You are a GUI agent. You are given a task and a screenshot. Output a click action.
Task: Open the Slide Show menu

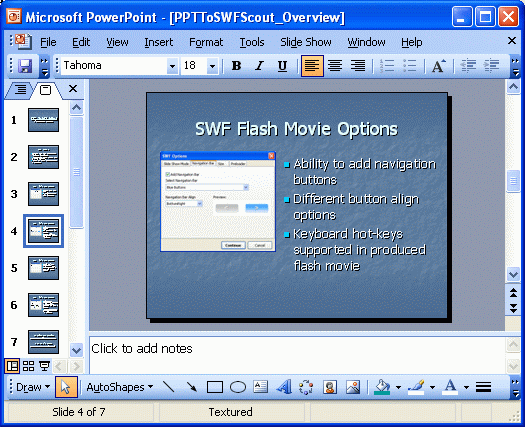point(306,42)
